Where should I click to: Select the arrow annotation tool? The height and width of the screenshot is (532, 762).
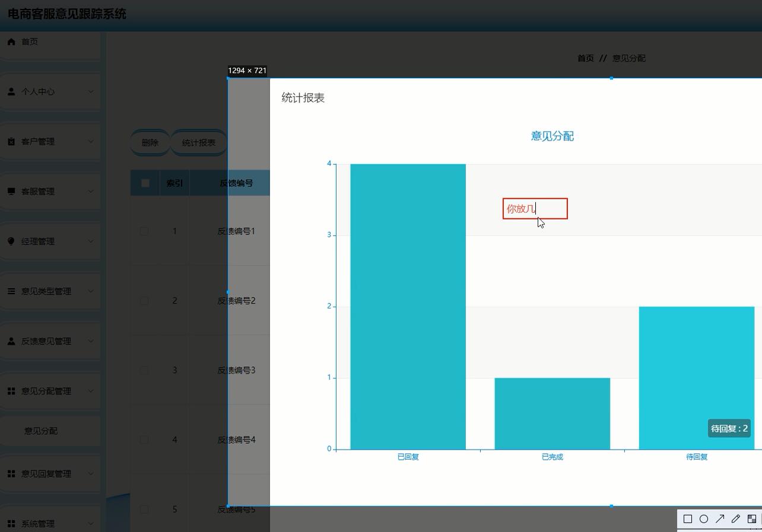click(x=720, y=519)
